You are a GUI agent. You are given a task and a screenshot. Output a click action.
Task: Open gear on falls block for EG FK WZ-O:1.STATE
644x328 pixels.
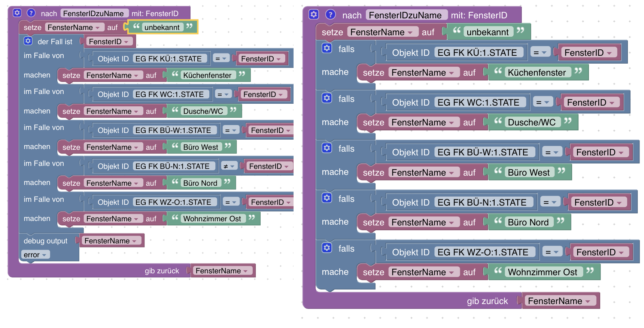[327, 247]
